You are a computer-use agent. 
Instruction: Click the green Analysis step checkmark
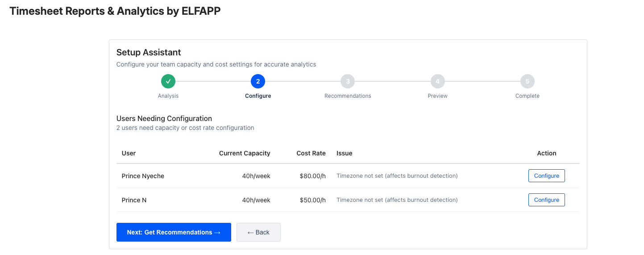(168, 81)
